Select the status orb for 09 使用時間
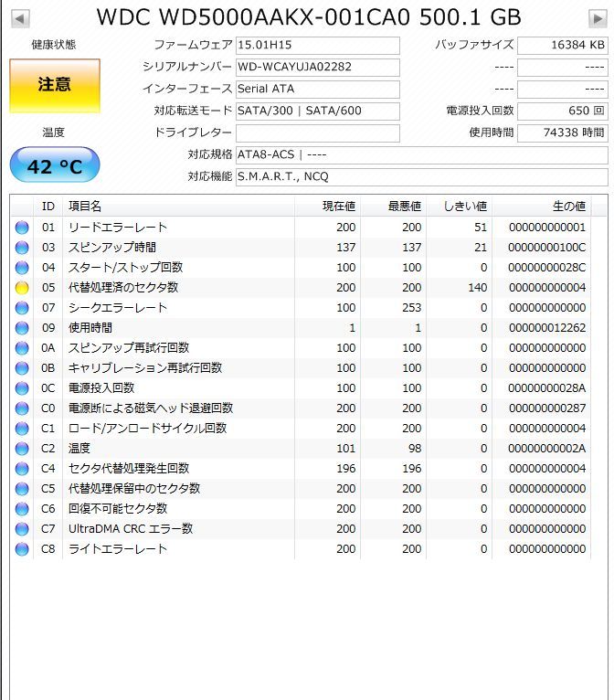This screenshot has height=700, width=614. [22, 328]
